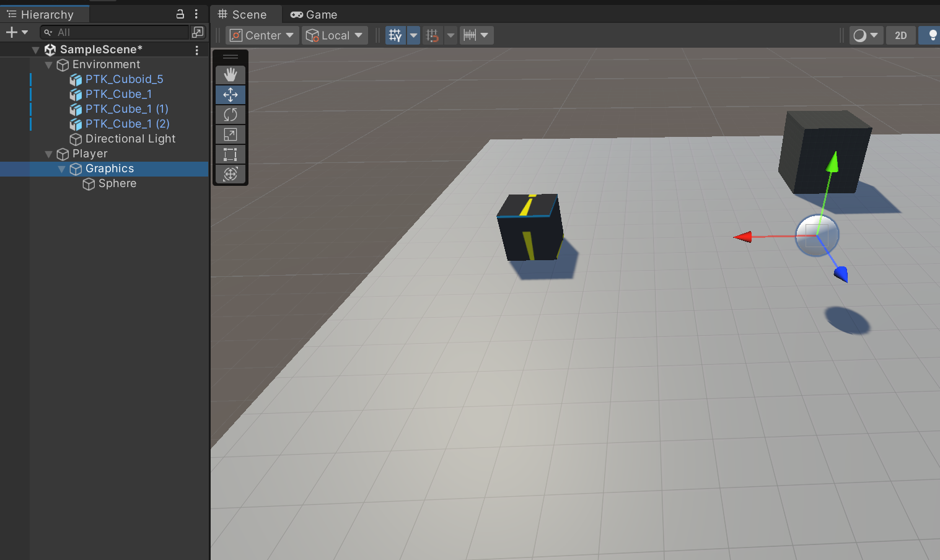Switch to the Game tab

pos(314,14)
